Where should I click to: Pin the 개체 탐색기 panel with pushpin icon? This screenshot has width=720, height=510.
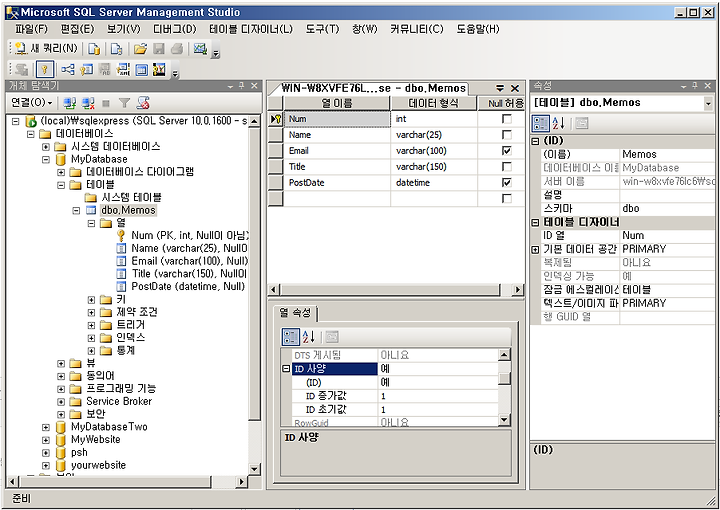pyautogui.click(x=242, y=86)
